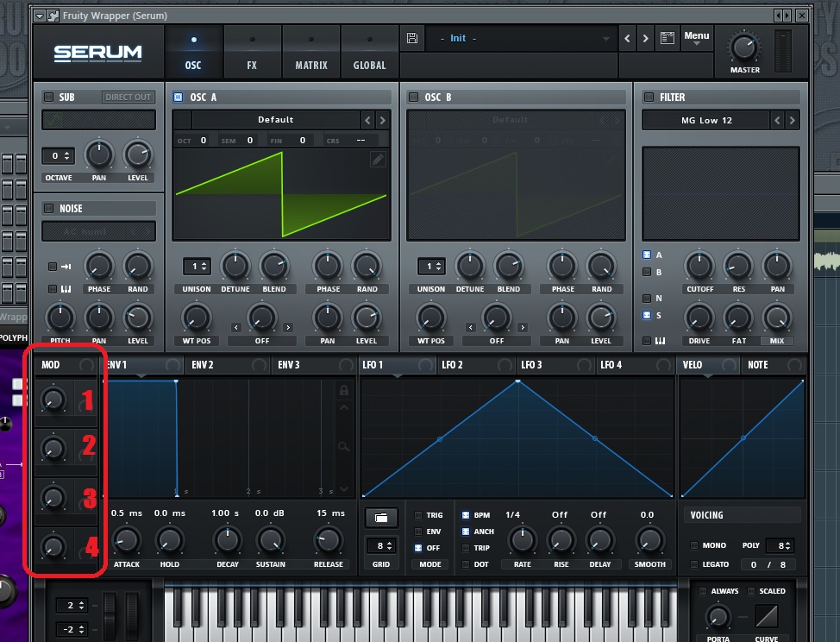840x642 pixels.
Task: Go to previous preset arrow
Action: point(627,39)
